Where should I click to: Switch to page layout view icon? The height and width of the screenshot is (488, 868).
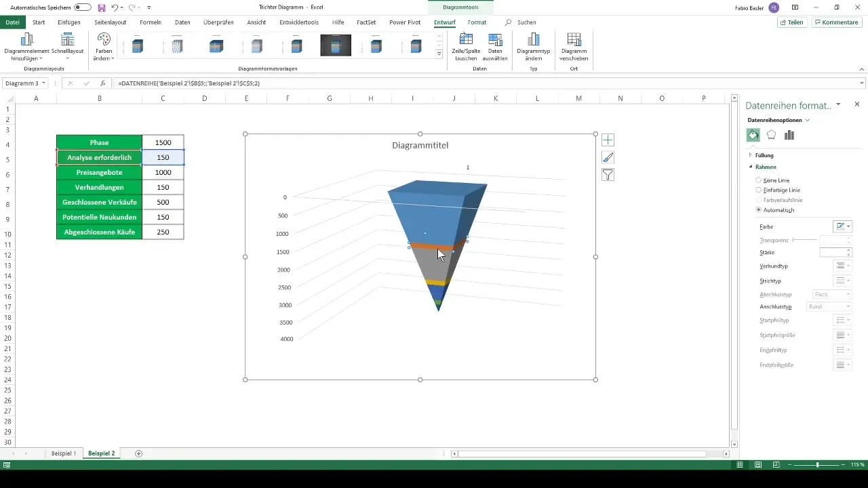click(x=758, y=465)
